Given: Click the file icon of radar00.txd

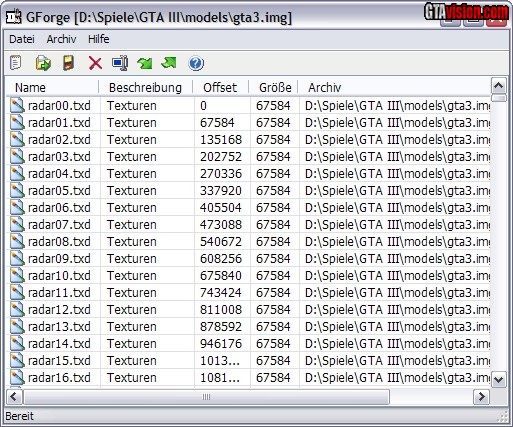Looking at the screenshot, I should (x=17, y=105).
